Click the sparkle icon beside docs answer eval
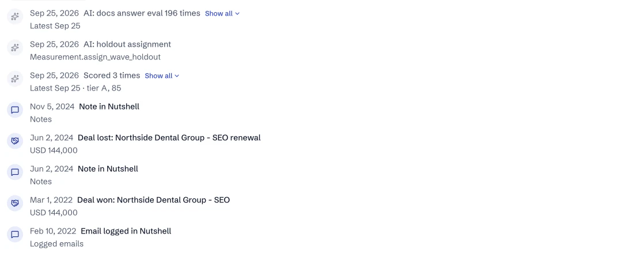 (x=15, y=17)
